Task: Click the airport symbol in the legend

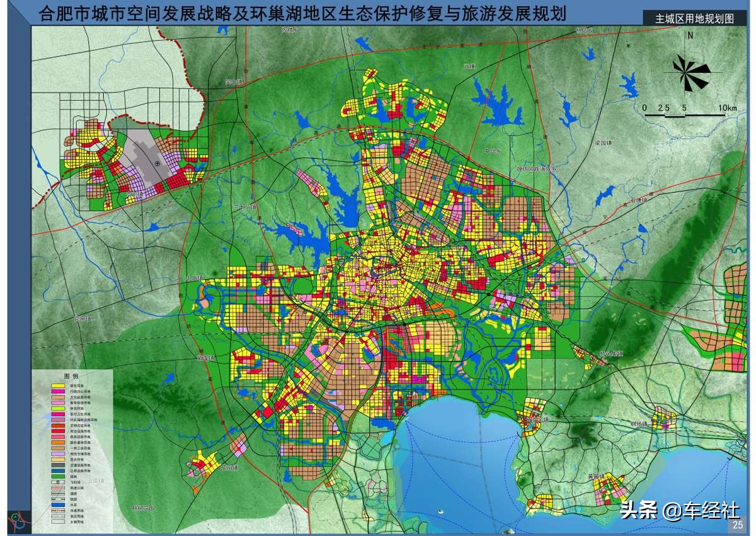Action: click(58, 482)
